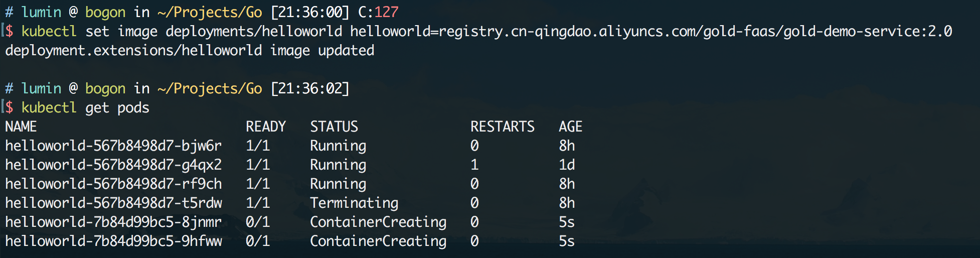Click the registry image URL in the command
Screen dimensions: 980x258
point(651,31)
